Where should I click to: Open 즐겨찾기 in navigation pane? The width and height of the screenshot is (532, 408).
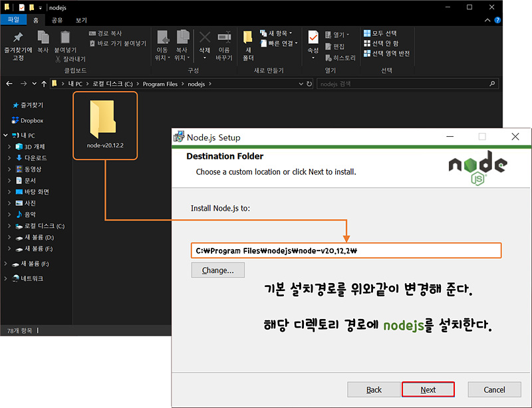pos(28,105)
